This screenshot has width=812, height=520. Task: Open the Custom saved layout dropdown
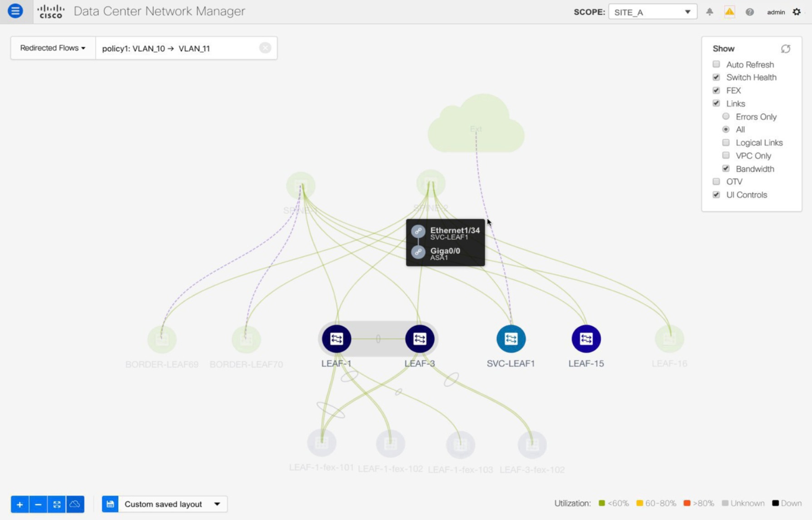(x=173, y=504)
